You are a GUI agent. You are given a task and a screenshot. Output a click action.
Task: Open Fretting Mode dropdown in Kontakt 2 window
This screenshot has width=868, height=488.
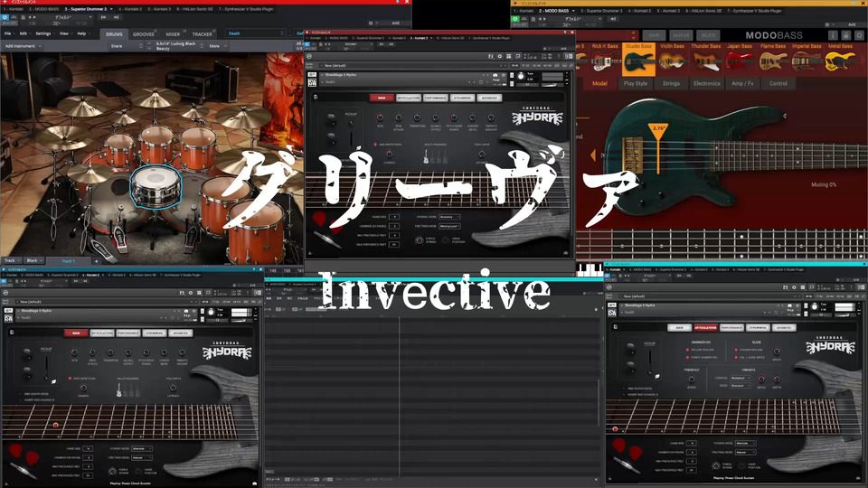coord(142,457)
